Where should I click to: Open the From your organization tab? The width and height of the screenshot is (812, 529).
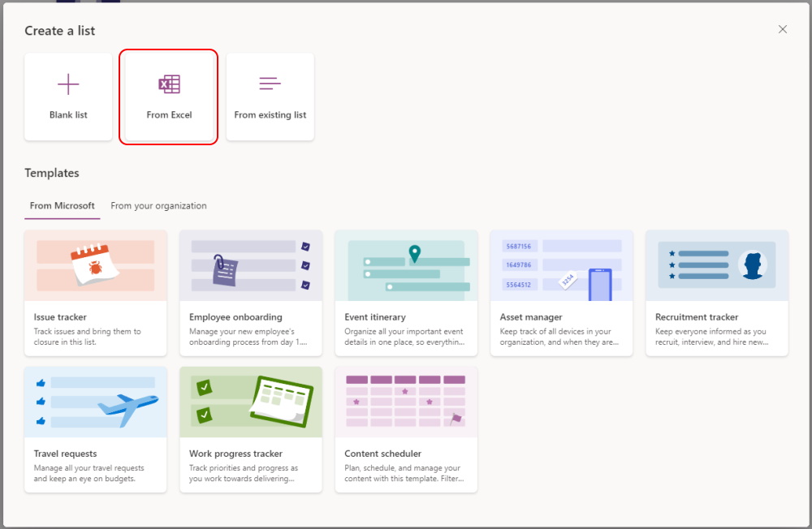pyautogui.click(x=158, y=206)
